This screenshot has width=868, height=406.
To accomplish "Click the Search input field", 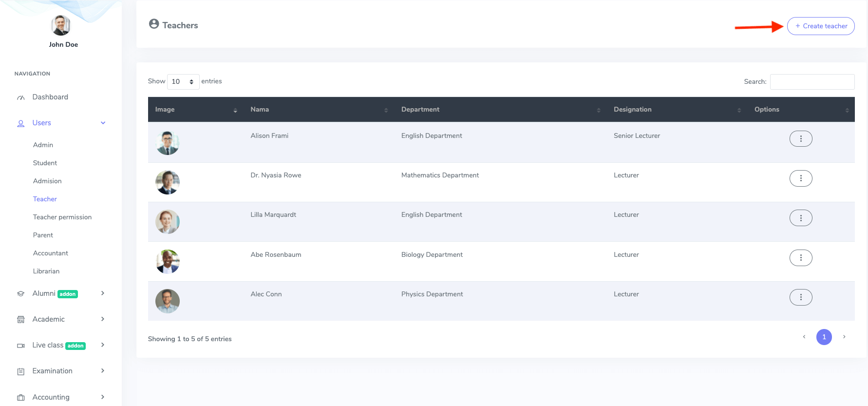I will click(812, 82).
